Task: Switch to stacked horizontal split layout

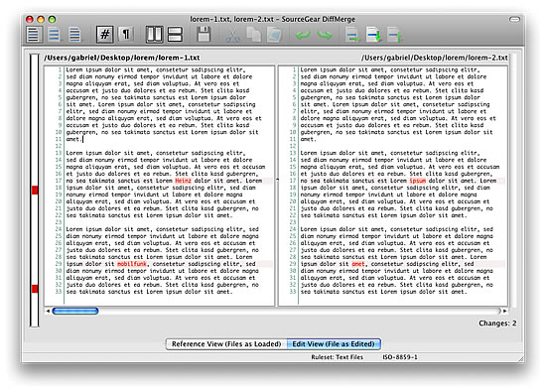Action: pyautogui.click(x=175, y=35)
